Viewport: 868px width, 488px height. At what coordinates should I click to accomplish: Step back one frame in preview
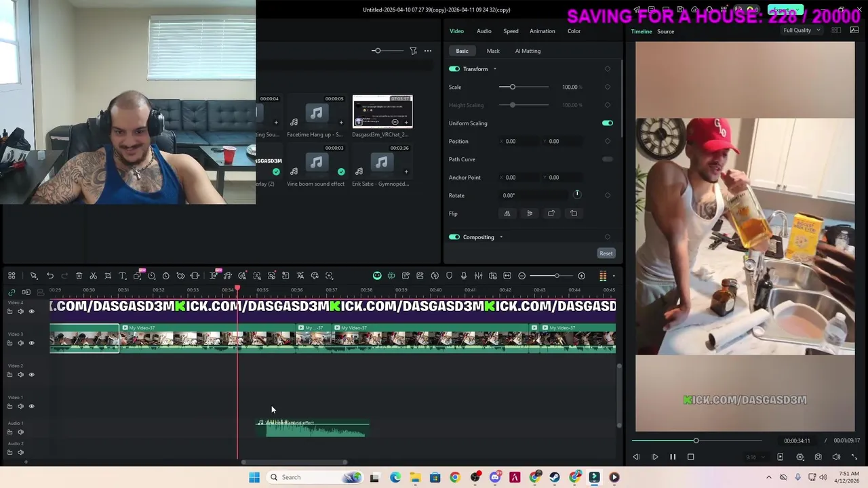click(x=636, y=457)
